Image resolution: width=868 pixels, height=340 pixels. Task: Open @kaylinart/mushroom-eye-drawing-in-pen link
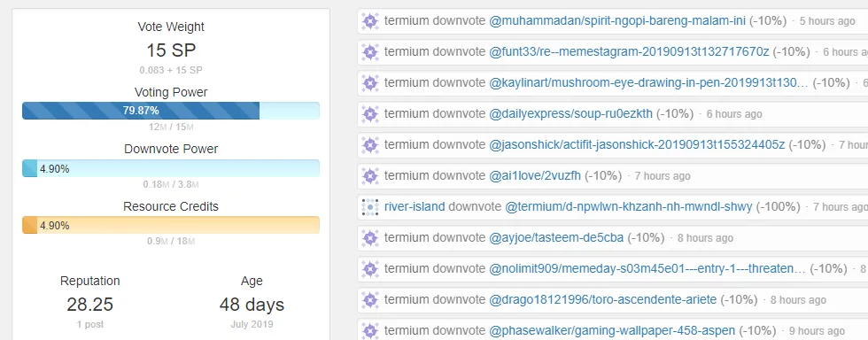(648, 83)
